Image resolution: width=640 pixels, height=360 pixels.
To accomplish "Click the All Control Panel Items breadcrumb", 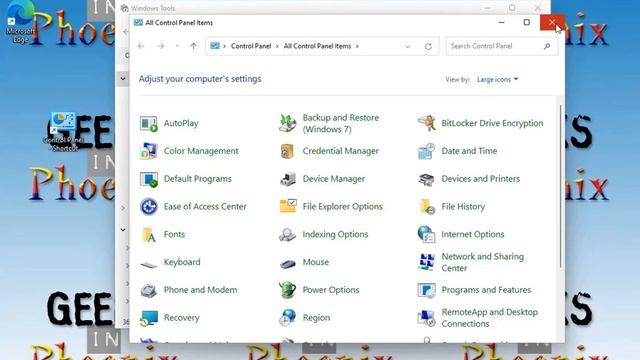I will point(317,46).
